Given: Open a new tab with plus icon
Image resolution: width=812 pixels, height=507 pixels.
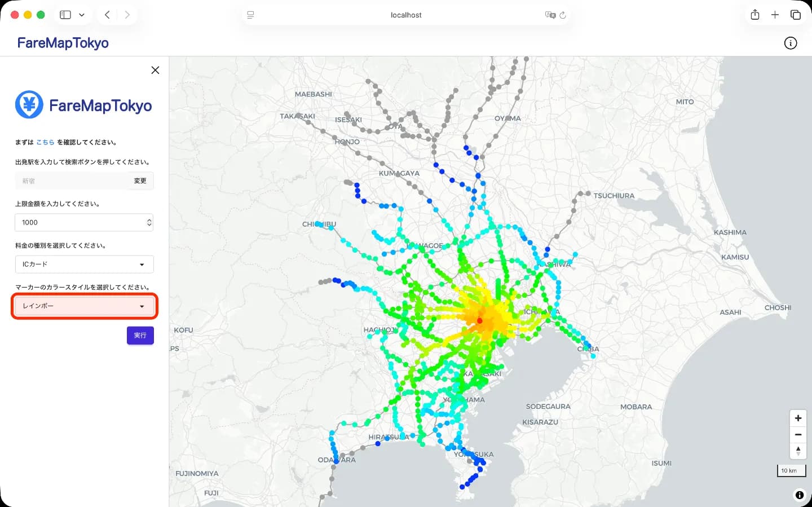Looking at the screenshot, I should coord(775,15).
